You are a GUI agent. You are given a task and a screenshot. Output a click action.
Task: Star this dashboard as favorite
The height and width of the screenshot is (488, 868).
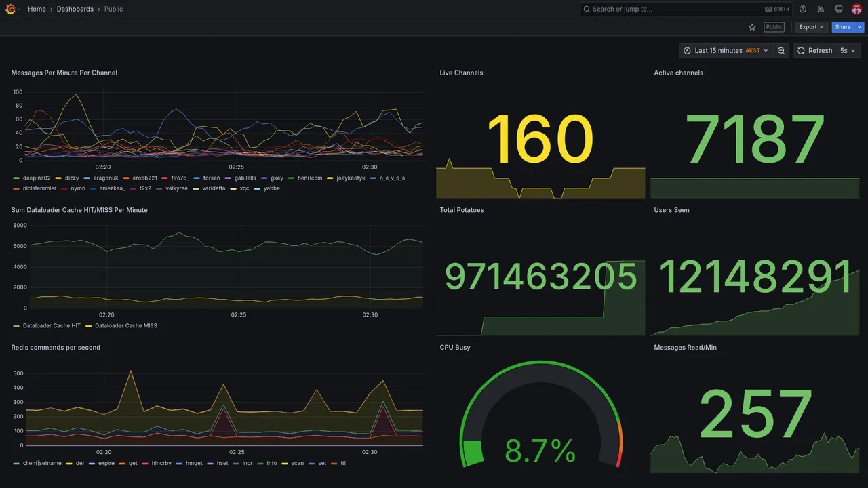tap(752, 27)
